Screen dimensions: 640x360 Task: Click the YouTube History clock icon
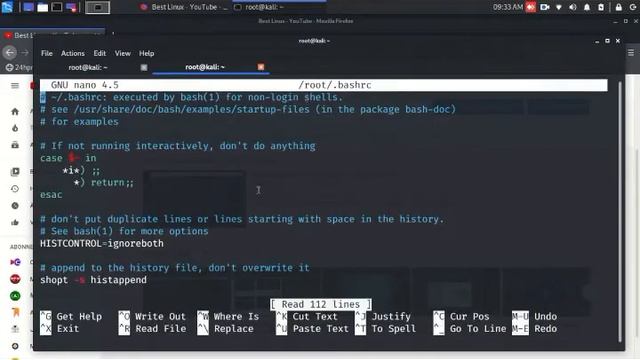click(15, 189)
